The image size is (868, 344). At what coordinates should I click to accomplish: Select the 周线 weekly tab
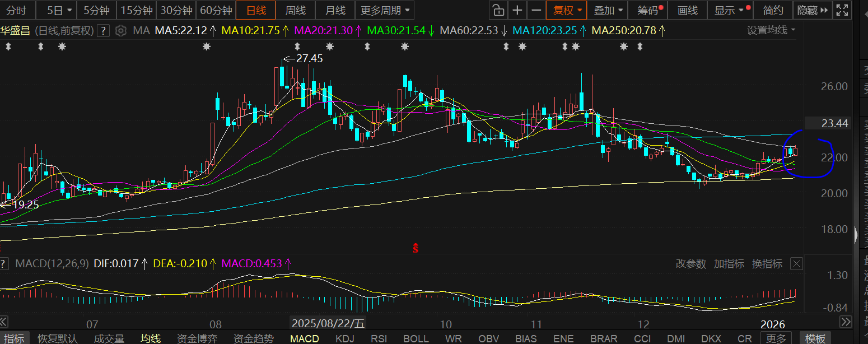[x=296, y=10]
